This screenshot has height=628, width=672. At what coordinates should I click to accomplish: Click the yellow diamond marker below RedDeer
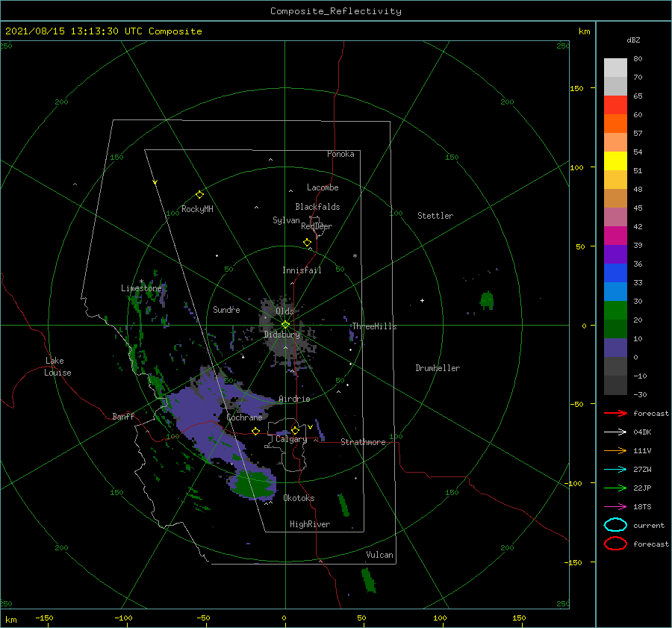tap(307, 243)
